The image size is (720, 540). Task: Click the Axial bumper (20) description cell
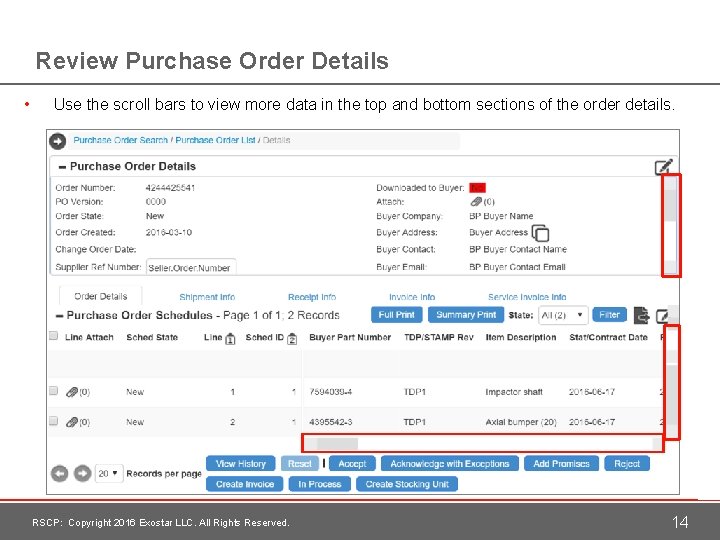point(521,422)
